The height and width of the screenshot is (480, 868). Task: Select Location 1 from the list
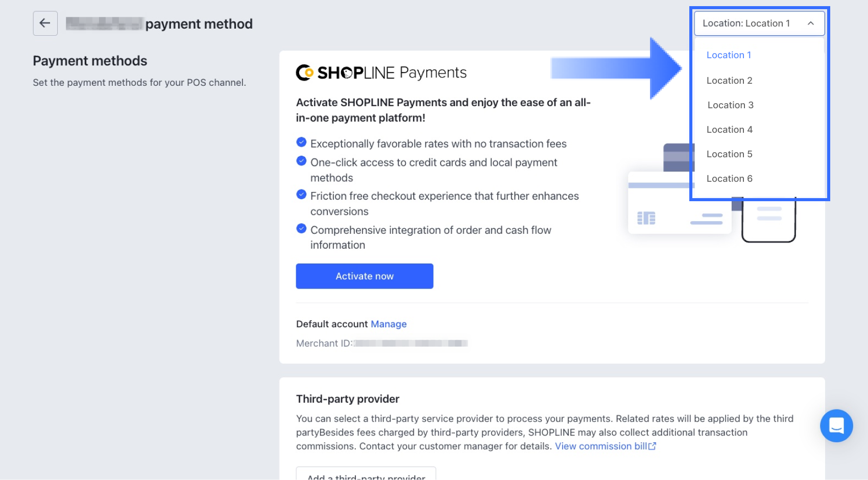click(x=729, y=55)
